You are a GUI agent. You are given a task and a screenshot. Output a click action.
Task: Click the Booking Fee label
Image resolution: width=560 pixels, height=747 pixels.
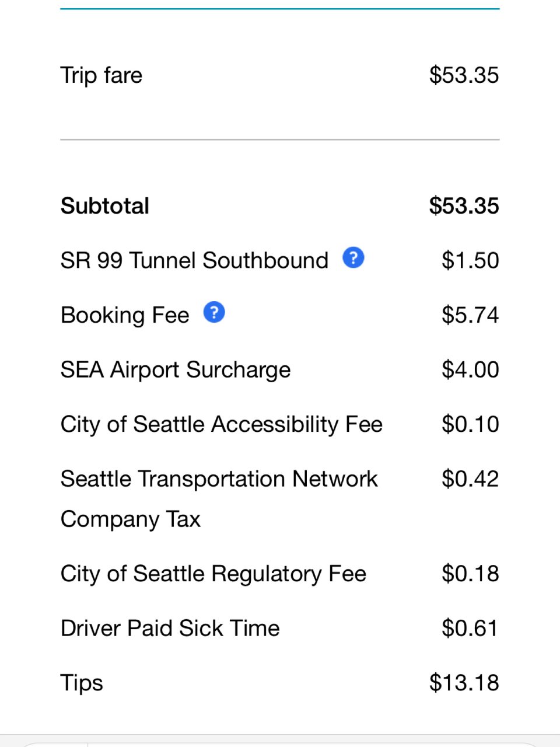(125, 315)
